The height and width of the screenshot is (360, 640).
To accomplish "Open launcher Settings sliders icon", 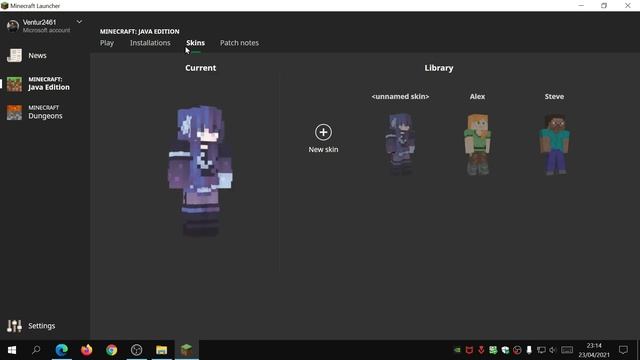I will pos(14,326).
